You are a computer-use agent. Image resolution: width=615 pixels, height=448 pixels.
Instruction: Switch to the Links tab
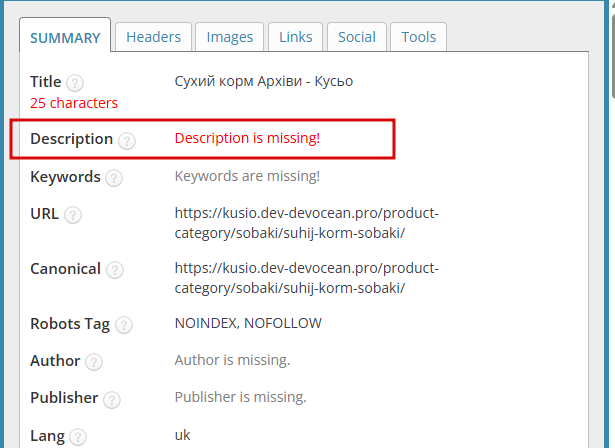pos(296,37)
